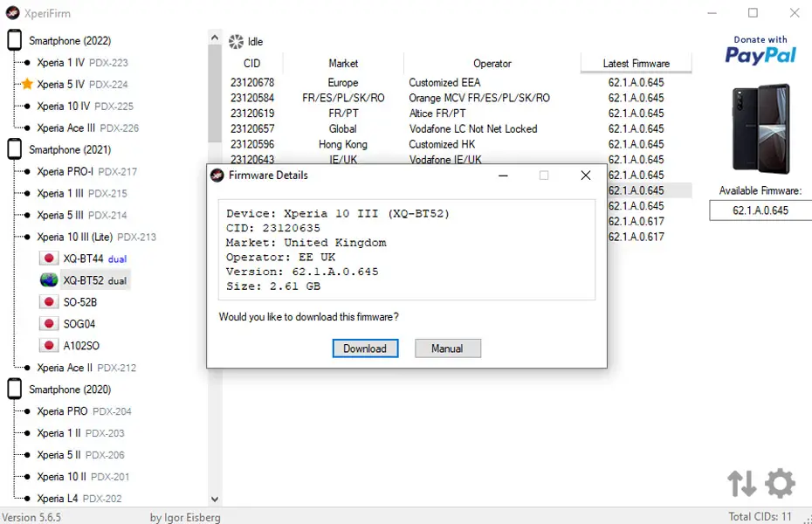The width and height of the screenshot is (812, 524).
Task: Click by Igor Eisberg credit text
Action: (x=185, y=517)
